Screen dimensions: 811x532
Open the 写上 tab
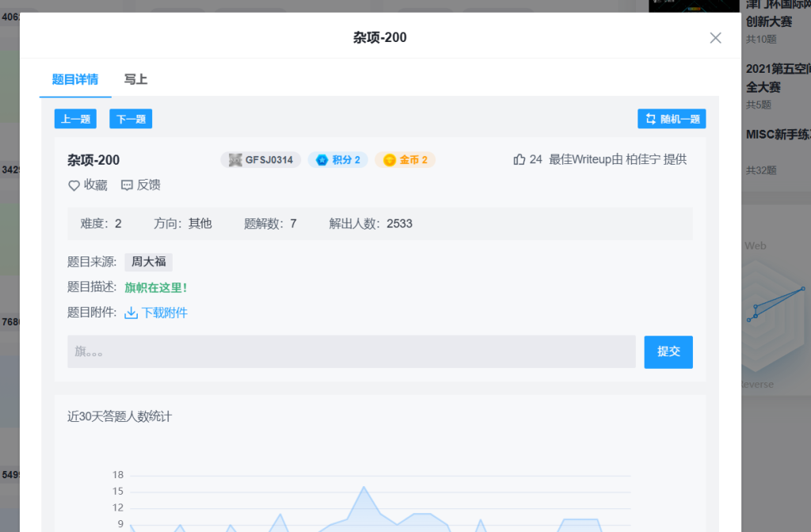135,79
